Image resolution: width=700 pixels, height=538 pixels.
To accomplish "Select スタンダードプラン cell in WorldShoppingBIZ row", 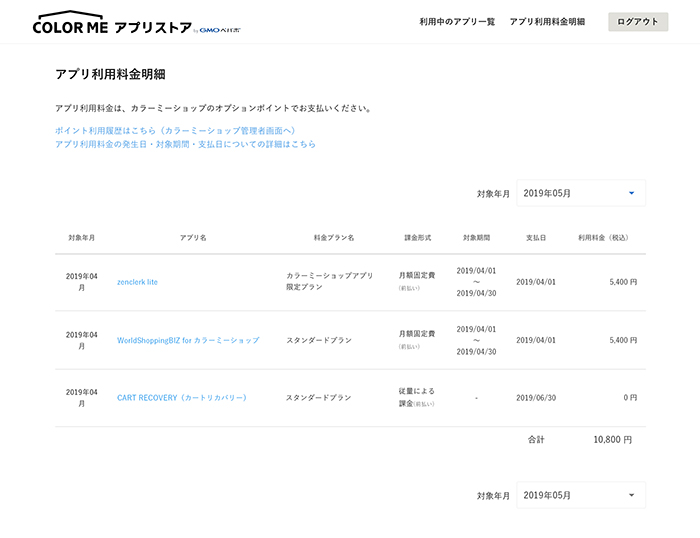I will [x=319, y=340].
